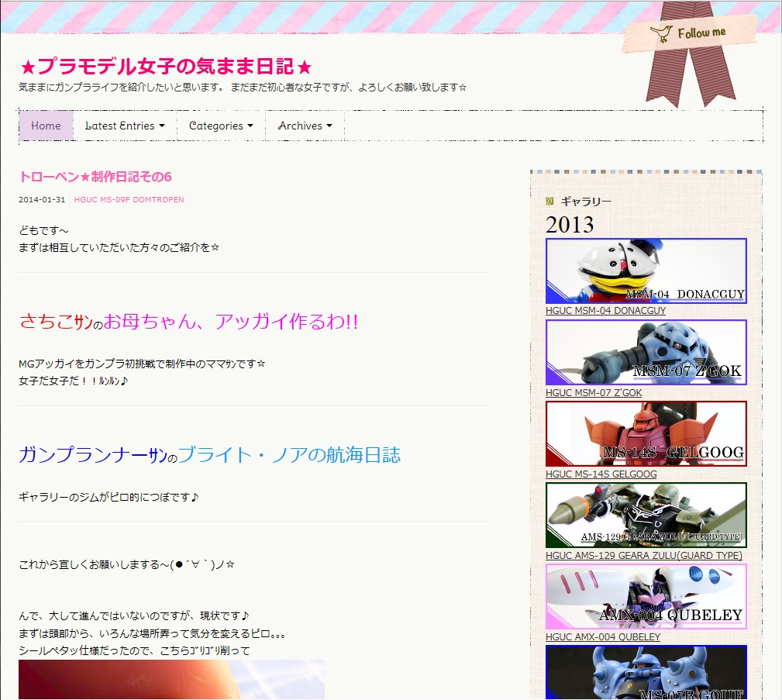The width and height of the screenshot is (782, 700).
Task: Expand the Archives dropdown menu
Action: click(305, 126)
